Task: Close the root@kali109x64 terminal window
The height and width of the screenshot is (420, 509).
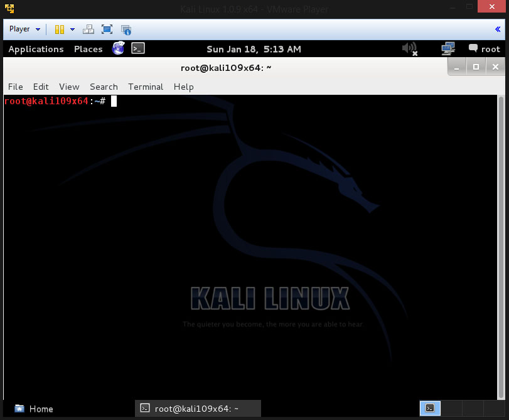Action: pos(495,67)
